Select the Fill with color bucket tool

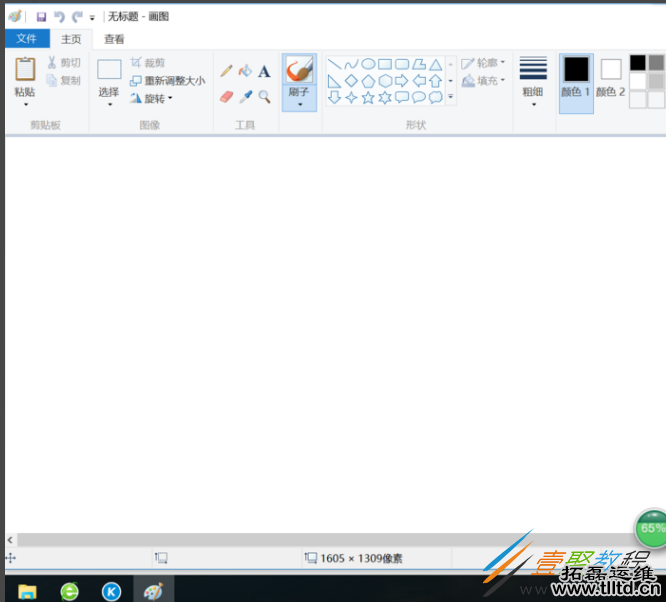point(245,71)
